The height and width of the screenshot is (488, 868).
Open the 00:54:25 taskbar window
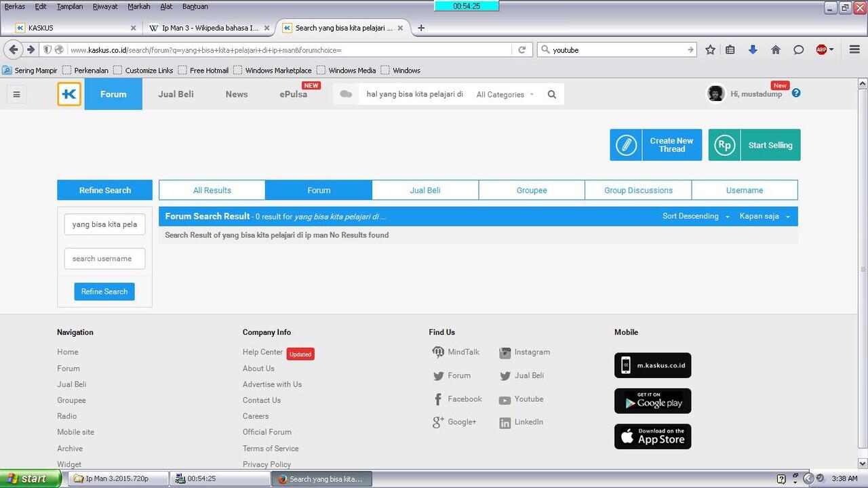click(x=220, y=479)
